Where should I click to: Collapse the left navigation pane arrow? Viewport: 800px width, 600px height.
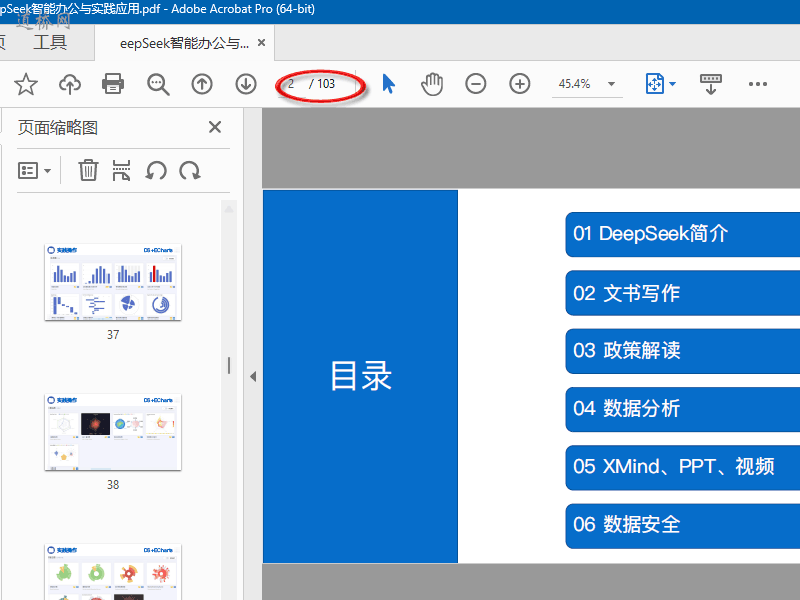[253, 377]
